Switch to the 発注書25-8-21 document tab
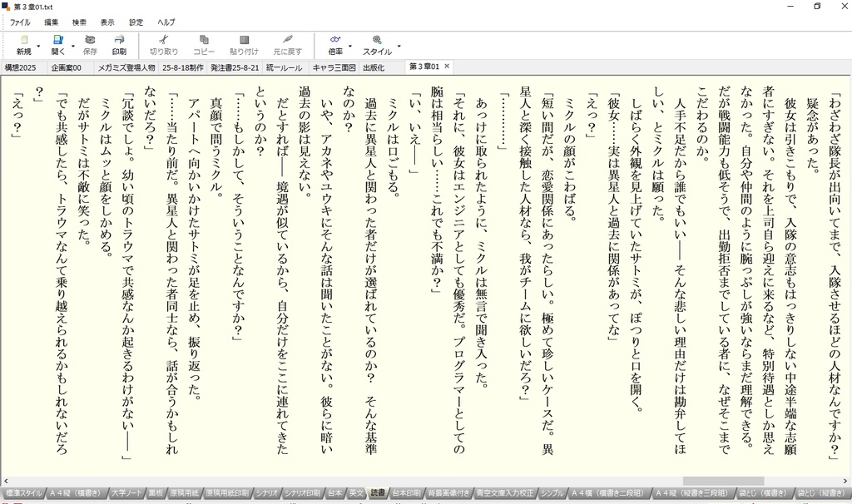 click(x=235, y=68)
